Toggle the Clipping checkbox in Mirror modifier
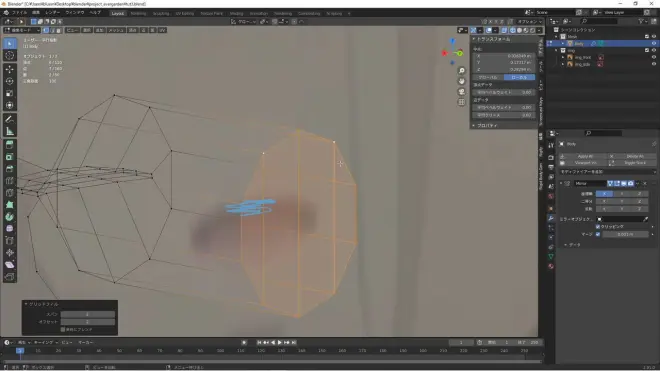This screenshot has width=660, height=371. tap(598, 227)
